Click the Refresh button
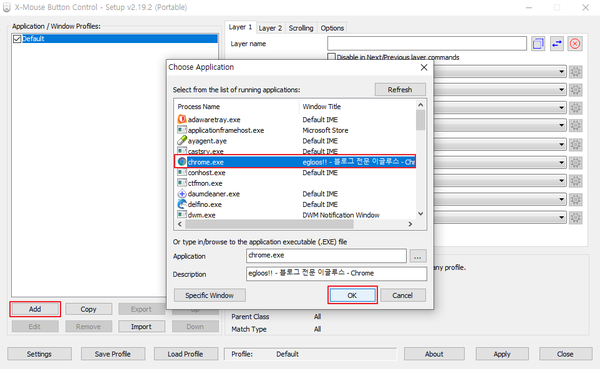 pos(400,90)
